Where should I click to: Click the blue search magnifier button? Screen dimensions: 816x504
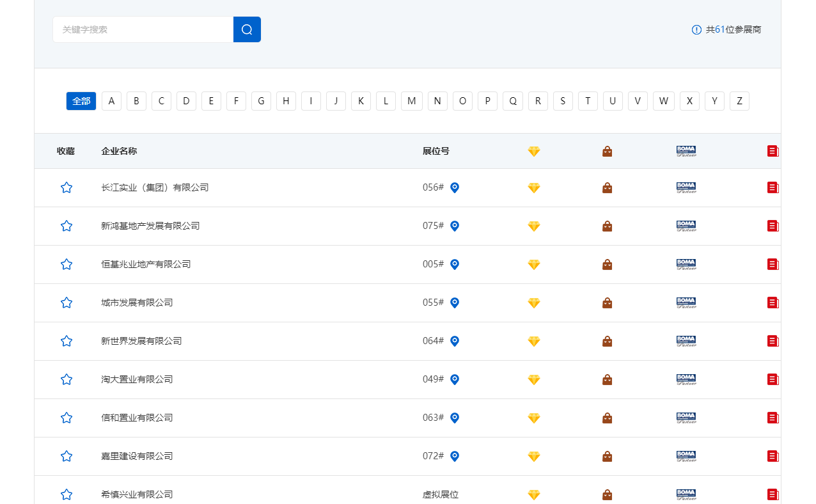coord(247,29)
